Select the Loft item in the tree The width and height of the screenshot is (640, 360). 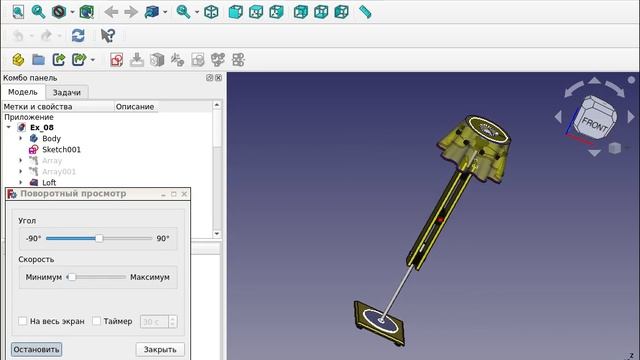click(x=49, y=182)
